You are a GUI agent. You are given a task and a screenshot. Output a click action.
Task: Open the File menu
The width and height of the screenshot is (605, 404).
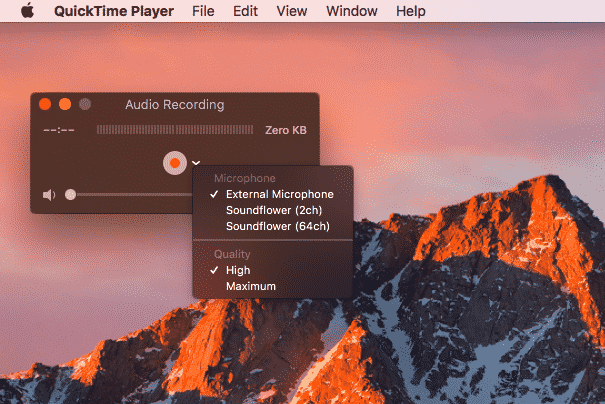(203, 11)
